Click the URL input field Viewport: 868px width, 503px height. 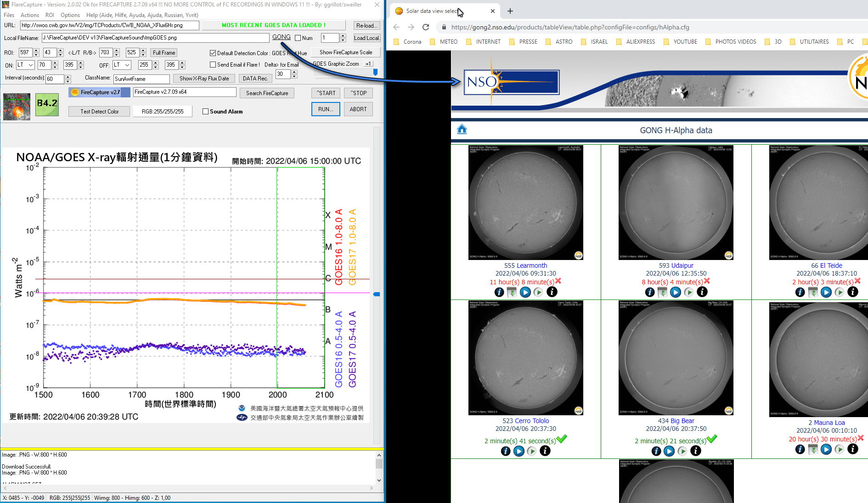(x=110, y=25)
